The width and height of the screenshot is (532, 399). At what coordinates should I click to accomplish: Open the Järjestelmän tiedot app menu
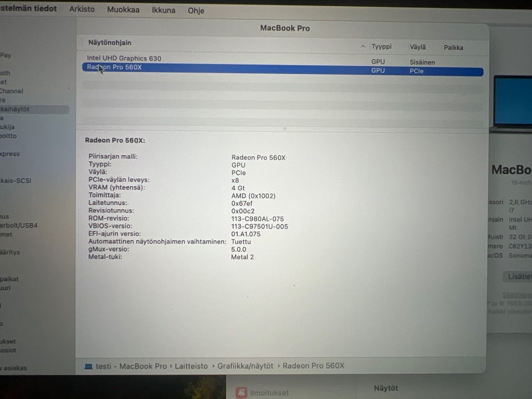click(28, 8)
